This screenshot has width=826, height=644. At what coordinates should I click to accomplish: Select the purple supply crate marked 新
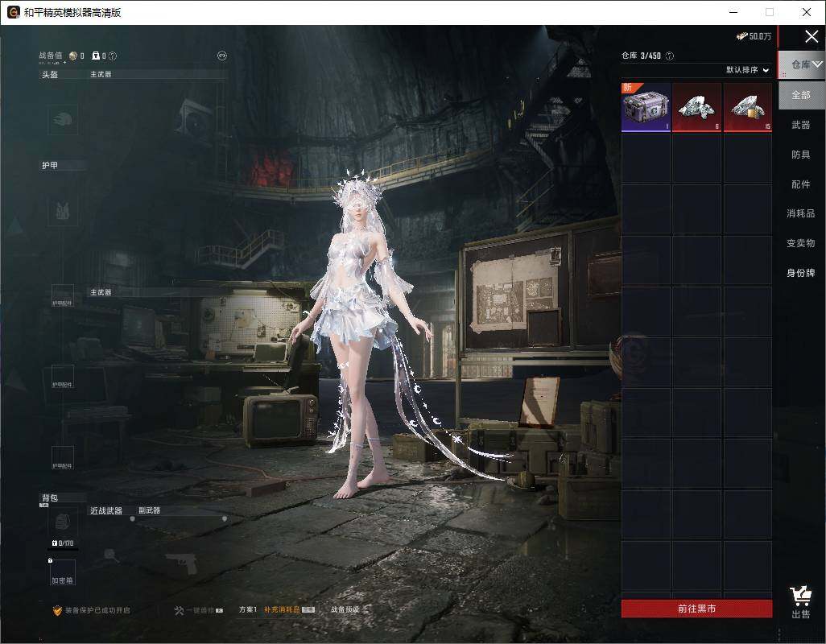[646, 107]
